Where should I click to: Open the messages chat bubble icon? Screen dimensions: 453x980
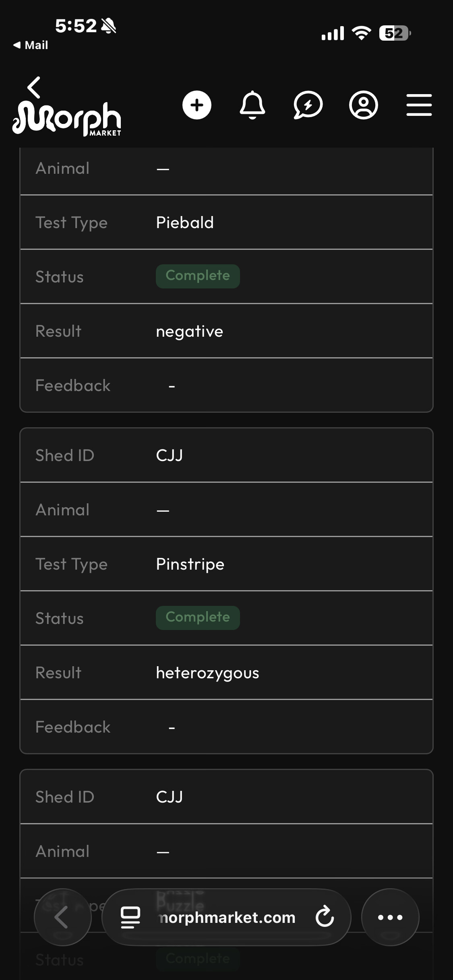[x=308, y=105]
